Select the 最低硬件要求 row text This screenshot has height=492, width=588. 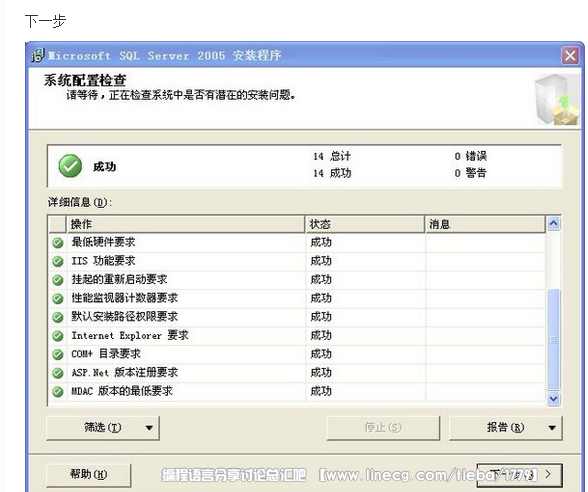coord(103,242)
